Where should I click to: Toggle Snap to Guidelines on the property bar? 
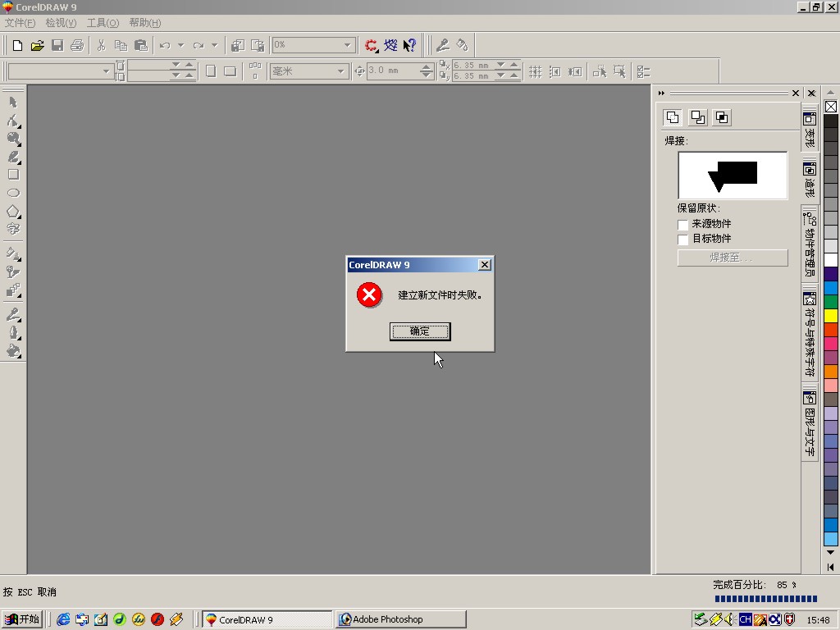point(555,71)
